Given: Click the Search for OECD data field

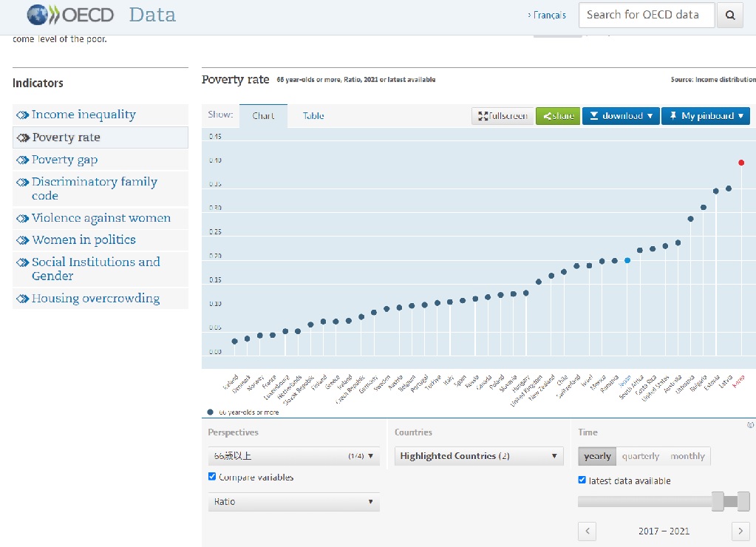Looking at the screenshot, I should [x=647, y=16].
